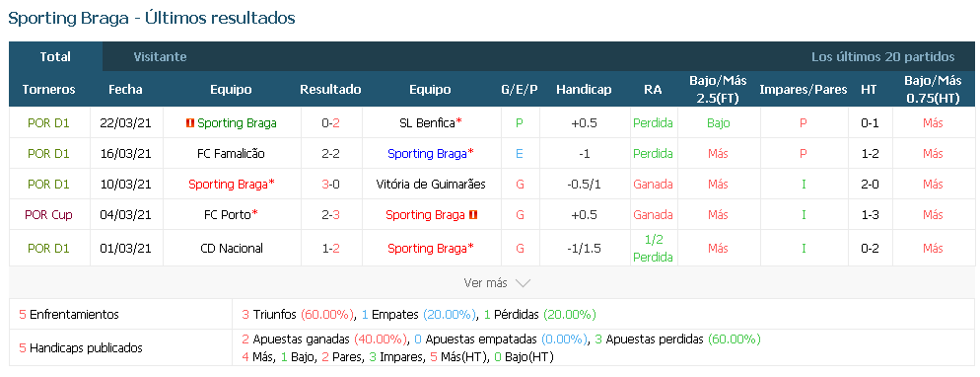Click the Impares/Pares column header
This screenshot has width=980, height=377.
[804, 90]
